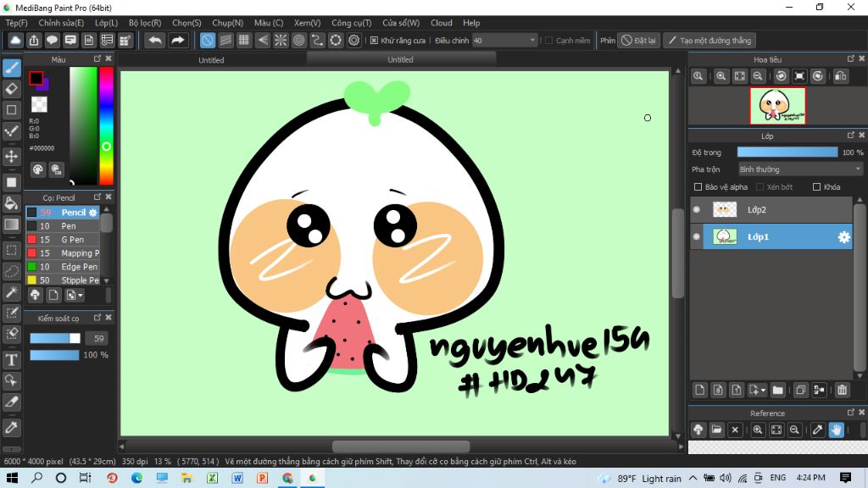Click the export/share icon in top toolbar
The image size is (868, 488).
34,41
